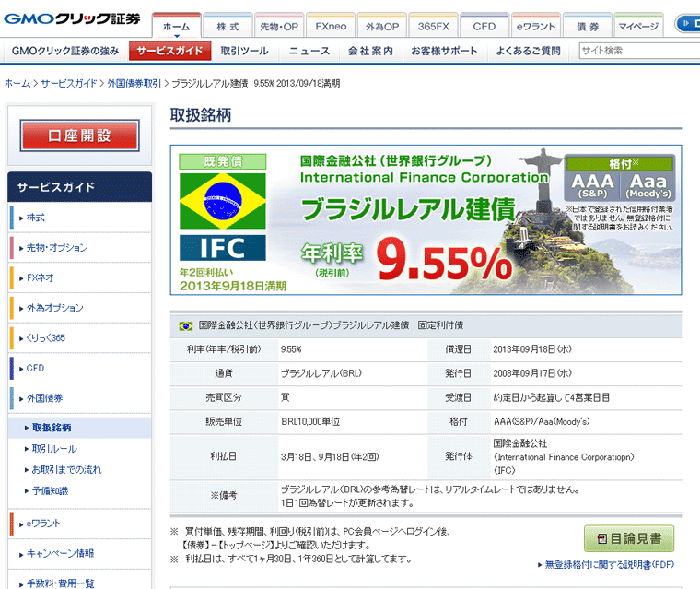Image resolution: width=700 pixels, height=589 pixels.
Task: Click the GMOクリック証券 logo
Action: (x=74, y=18)
